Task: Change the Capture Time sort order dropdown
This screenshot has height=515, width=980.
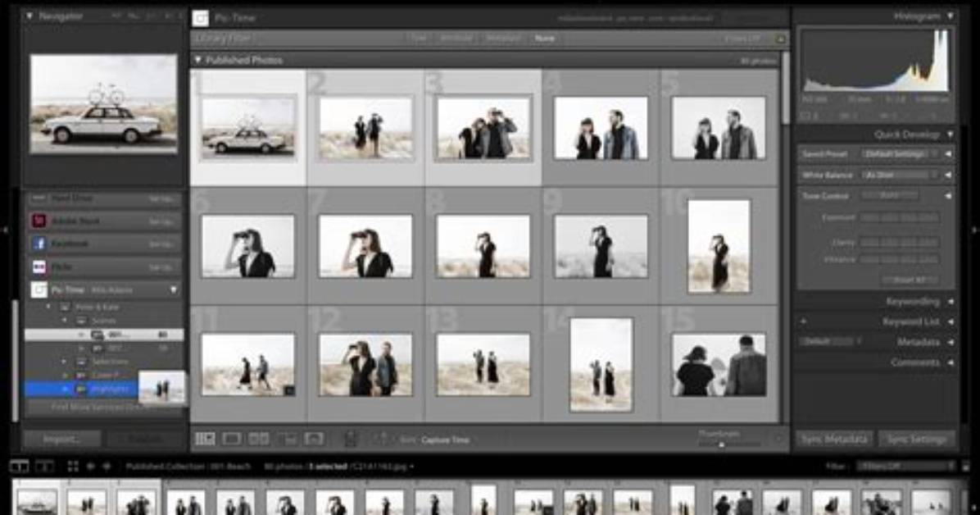Action: click(x=445, y=440)
